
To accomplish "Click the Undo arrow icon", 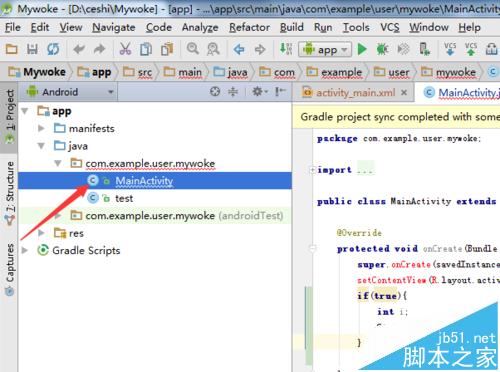I will [79, 49].
